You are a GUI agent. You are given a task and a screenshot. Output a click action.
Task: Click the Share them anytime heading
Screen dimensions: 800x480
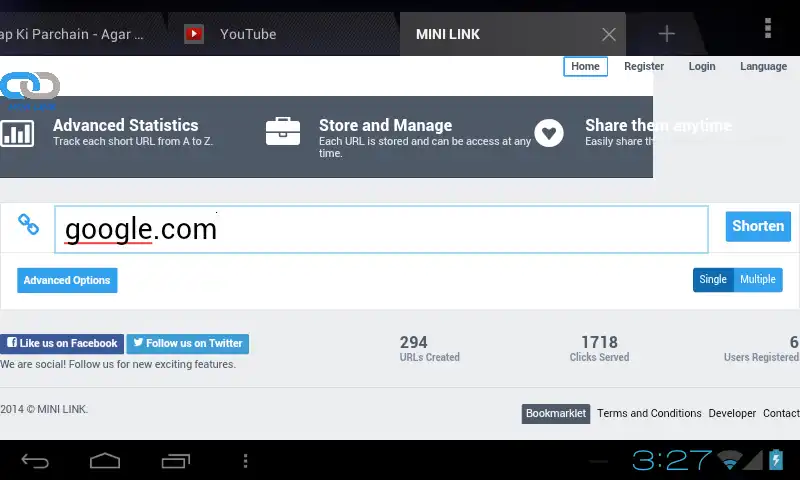click(x=658, y=125)
